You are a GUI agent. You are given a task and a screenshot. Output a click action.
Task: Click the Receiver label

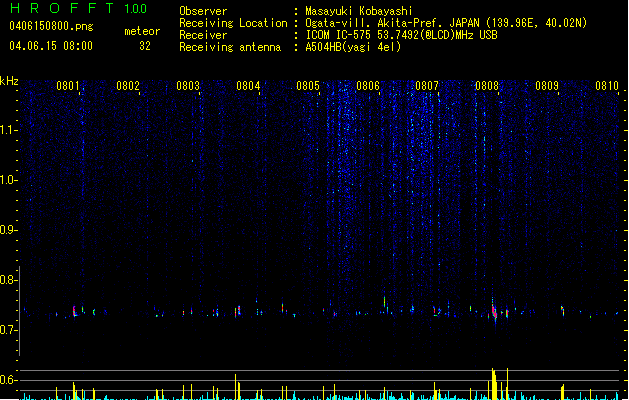pos(203,35)
